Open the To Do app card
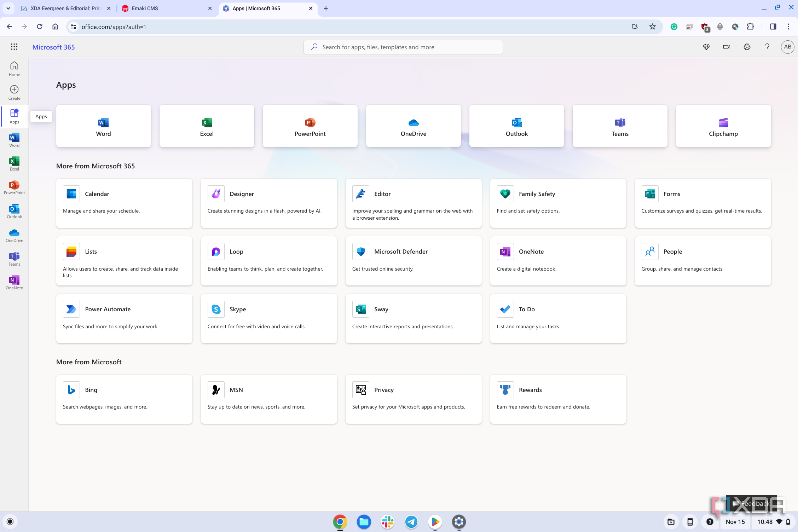 558,318
